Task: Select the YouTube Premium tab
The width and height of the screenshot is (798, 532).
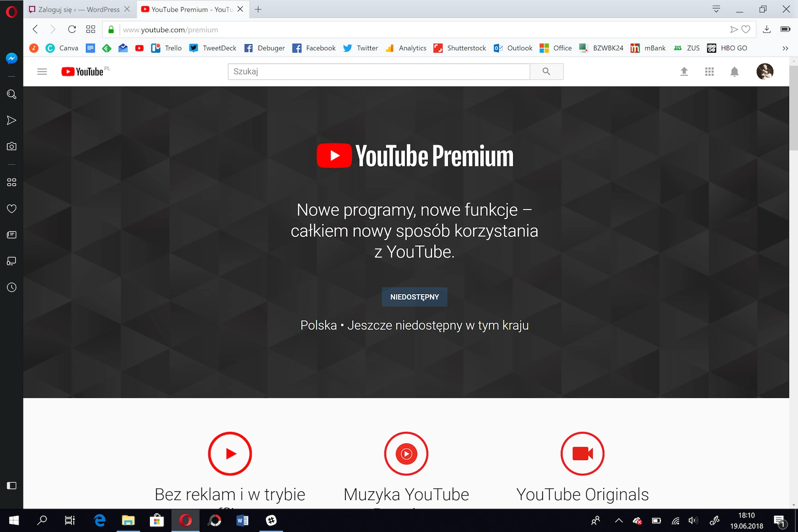Action: point(192,9)
